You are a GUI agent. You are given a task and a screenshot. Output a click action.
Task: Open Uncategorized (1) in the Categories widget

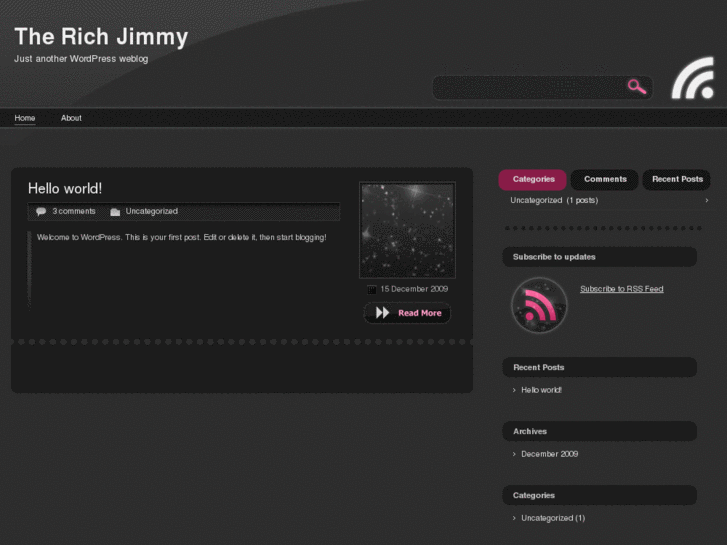pyautogui.click(x=553, y=518)
